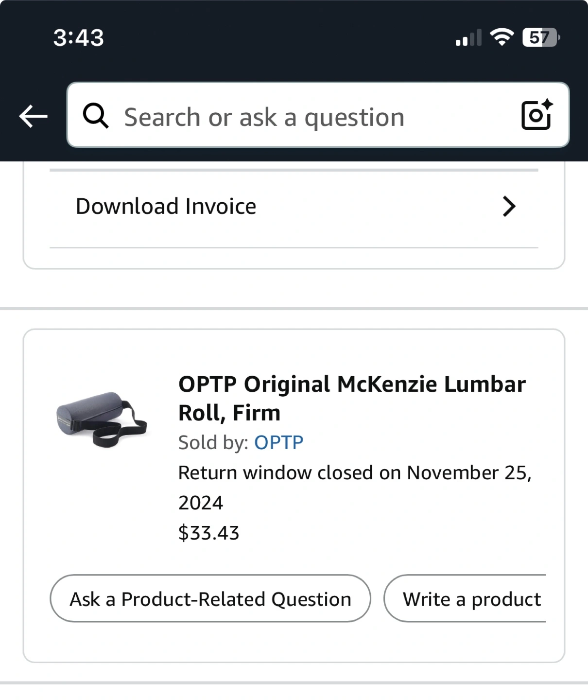The width and height of the screenshot is (588, 700).
Task: Open the Download Invoice option
Action: [166, 207]
